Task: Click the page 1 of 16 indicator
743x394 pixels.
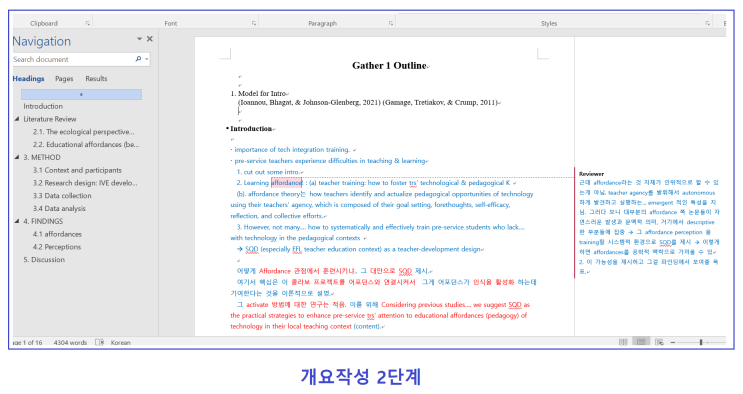Action: pyautogui.click(x=27, y=342)
